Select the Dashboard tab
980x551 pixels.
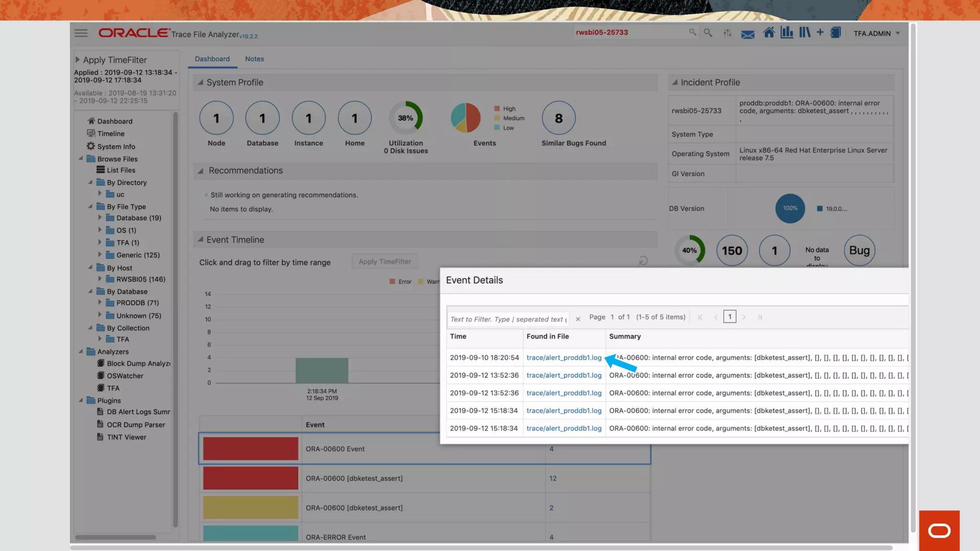point(212,59)
